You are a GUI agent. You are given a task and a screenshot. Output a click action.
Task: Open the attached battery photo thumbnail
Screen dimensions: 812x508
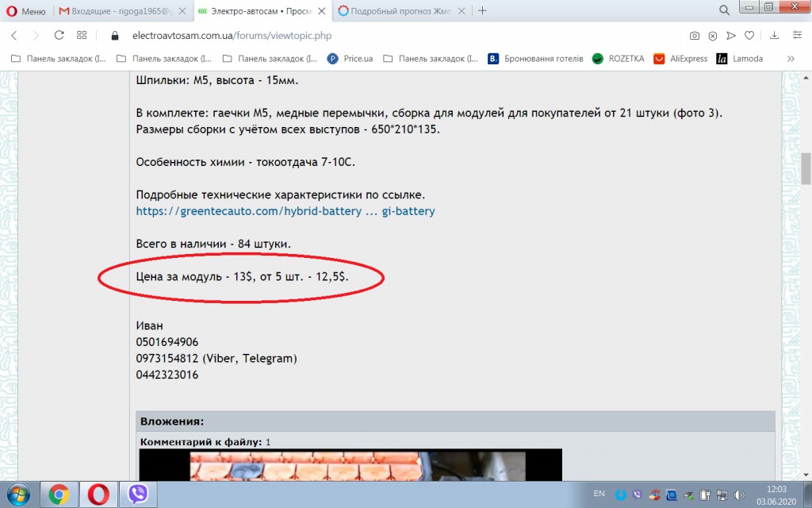pos(350,465)
